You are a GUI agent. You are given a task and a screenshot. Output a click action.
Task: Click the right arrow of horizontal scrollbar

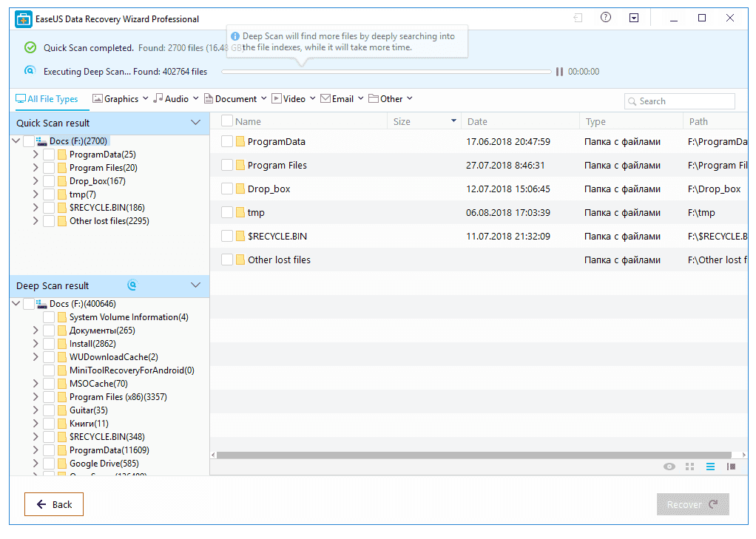(x=744, y=455)
